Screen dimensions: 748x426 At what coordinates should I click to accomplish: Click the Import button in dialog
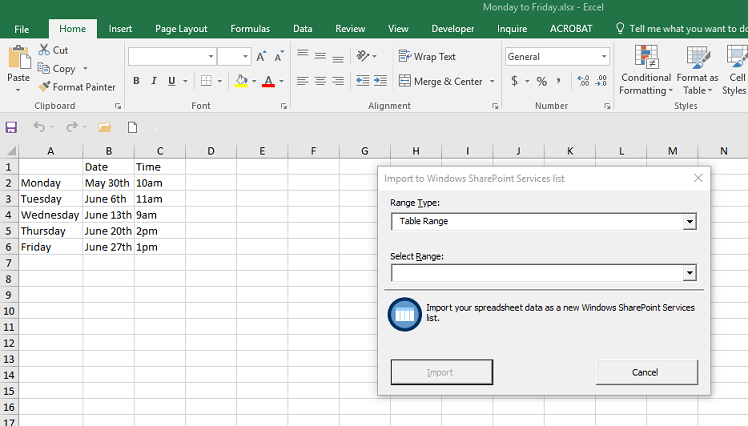[440, 372]
